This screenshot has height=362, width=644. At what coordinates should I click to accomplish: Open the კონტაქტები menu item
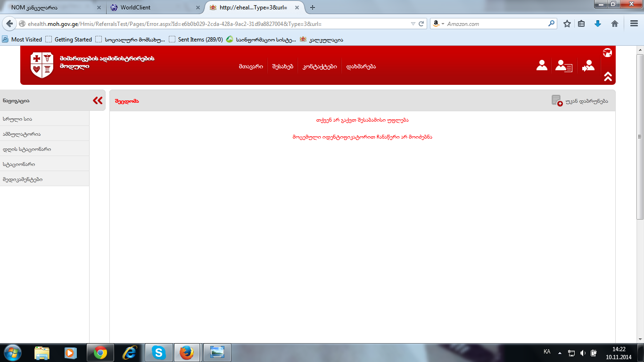pos(320,66)
